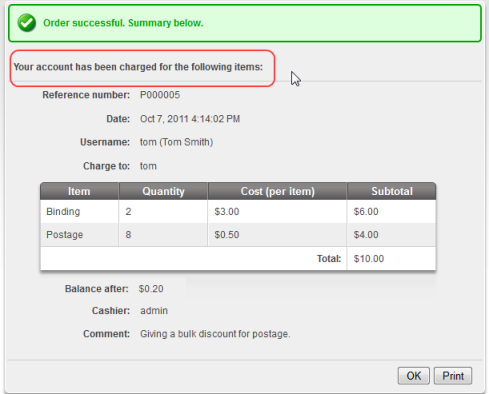
Task: Click the account charged notice text
Action: coord(138,67)
